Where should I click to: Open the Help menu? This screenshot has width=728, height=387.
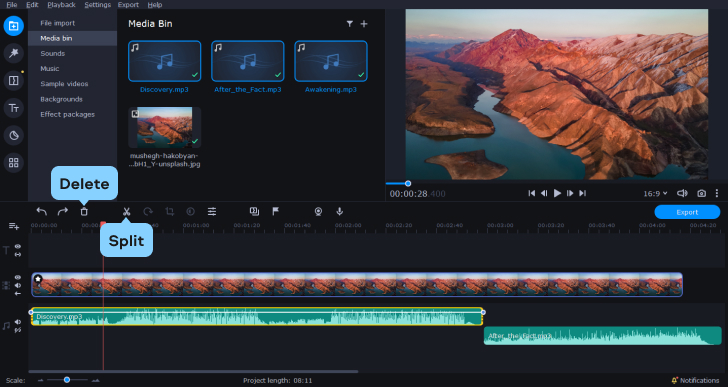pos(155,5)
